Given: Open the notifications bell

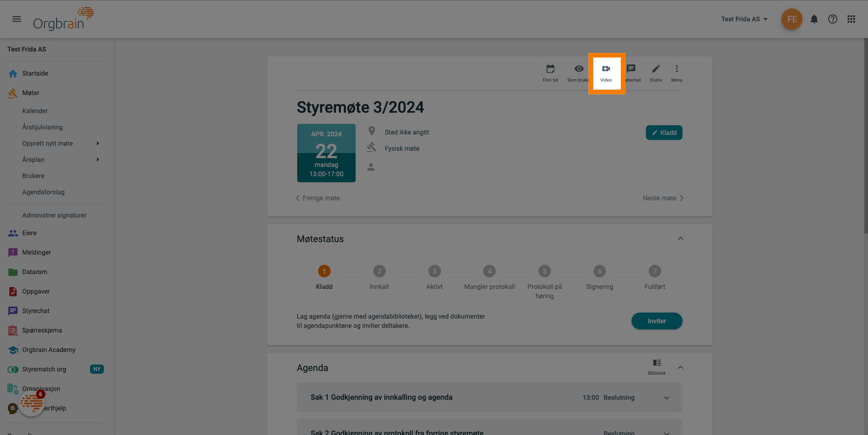Looking at the screenshot, I should click(x=814, y=19).
